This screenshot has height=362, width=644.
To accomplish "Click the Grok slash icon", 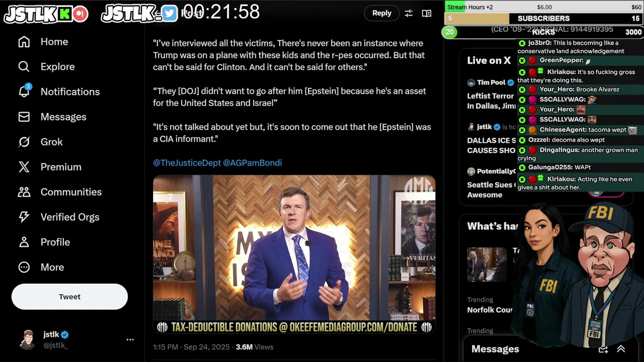I will pyautogui.click(x=24, y=142).
